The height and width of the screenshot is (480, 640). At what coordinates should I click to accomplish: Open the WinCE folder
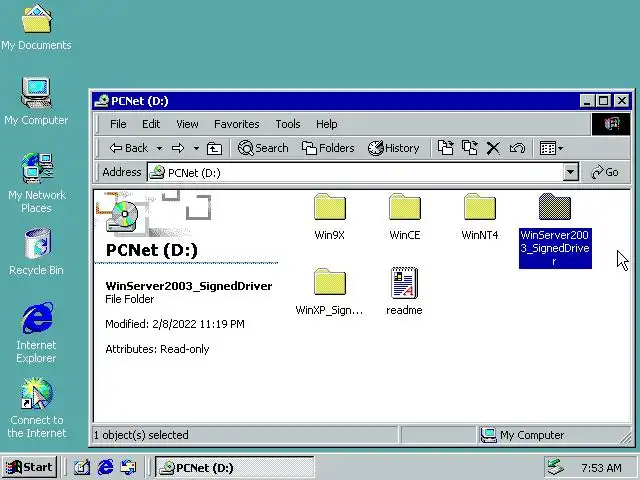[x=404, y=216]
